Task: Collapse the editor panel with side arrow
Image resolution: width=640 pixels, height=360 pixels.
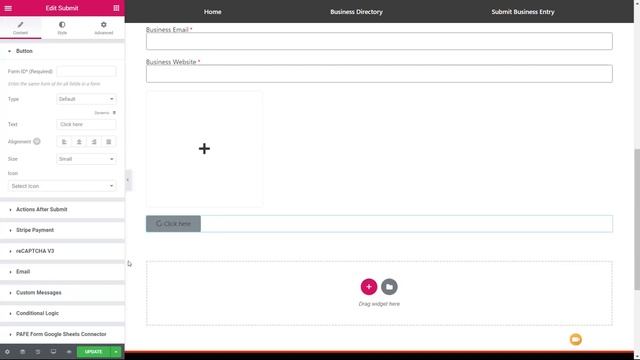Action: pos(128,180)
